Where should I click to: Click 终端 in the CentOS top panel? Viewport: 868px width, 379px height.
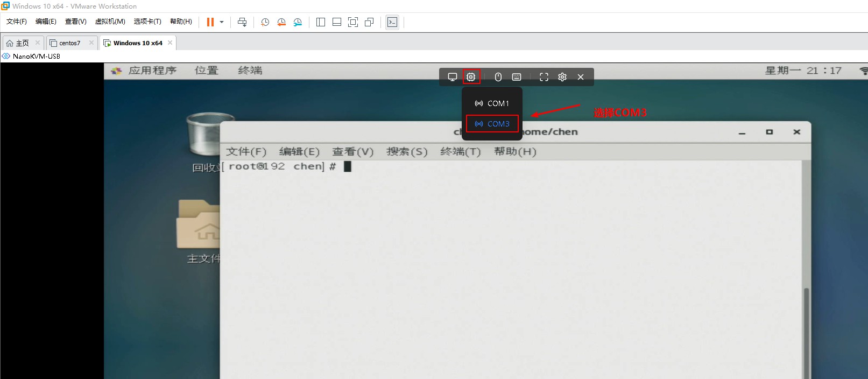(x=250, y=71)
